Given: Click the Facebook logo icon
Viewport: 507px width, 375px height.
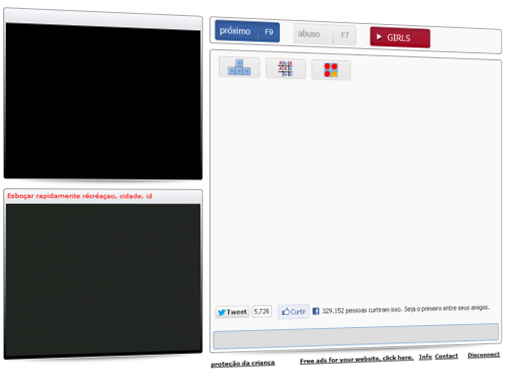Looking at the screenshot, I should (316, 311).
